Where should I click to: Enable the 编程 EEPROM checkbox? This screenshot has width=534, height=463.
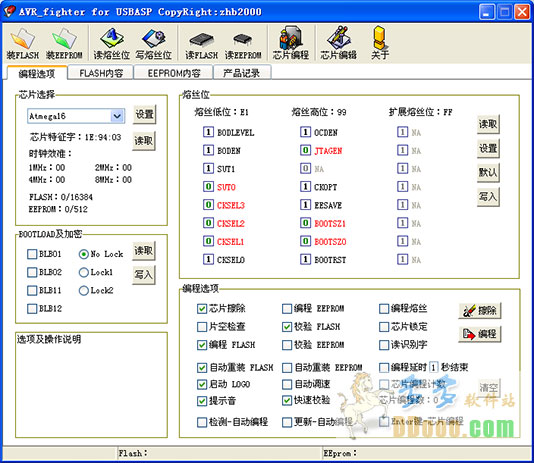click(x=287, y=309)
